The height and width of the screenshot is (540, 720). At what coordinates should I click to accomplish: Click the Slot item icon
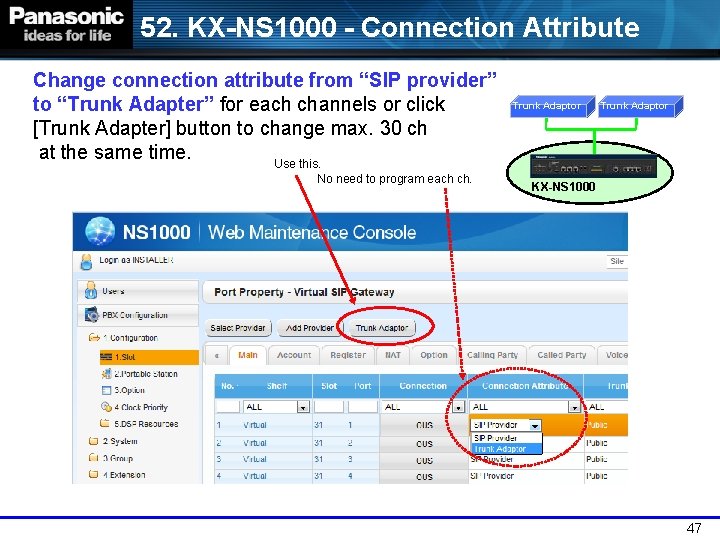point(106,356)
